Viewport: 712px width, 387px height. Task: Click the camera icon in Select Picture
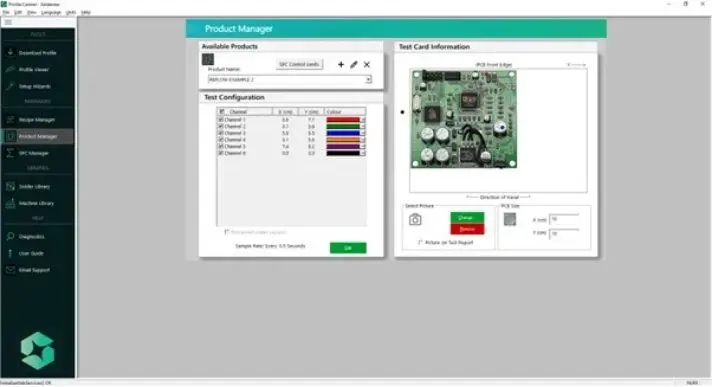tap(415, 220)
